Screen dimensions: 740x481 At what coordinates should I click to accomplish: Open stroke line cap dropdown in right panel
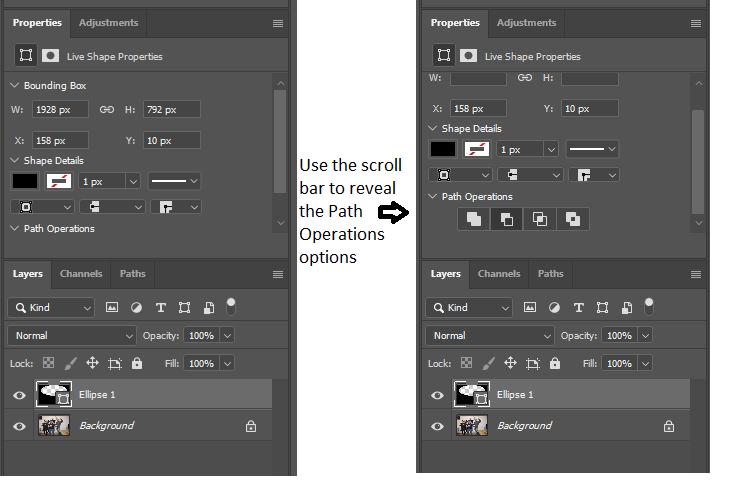pos(530,175)
